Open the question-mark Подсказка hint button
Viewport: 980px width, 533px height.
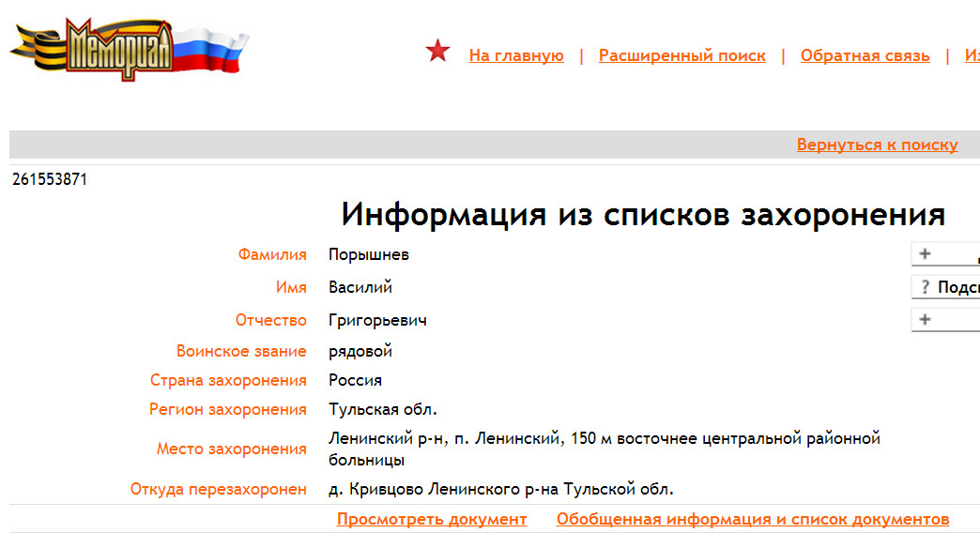point(946,287)
